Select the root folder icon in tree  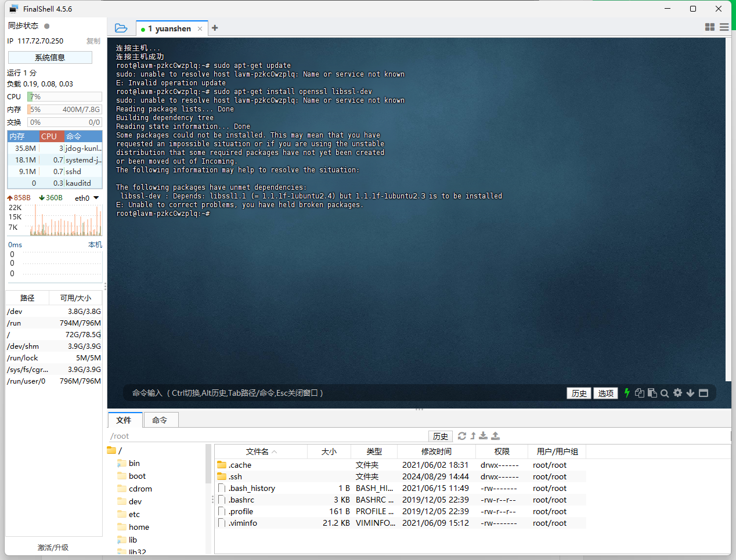pyautogui.click(x=111, y=450)
